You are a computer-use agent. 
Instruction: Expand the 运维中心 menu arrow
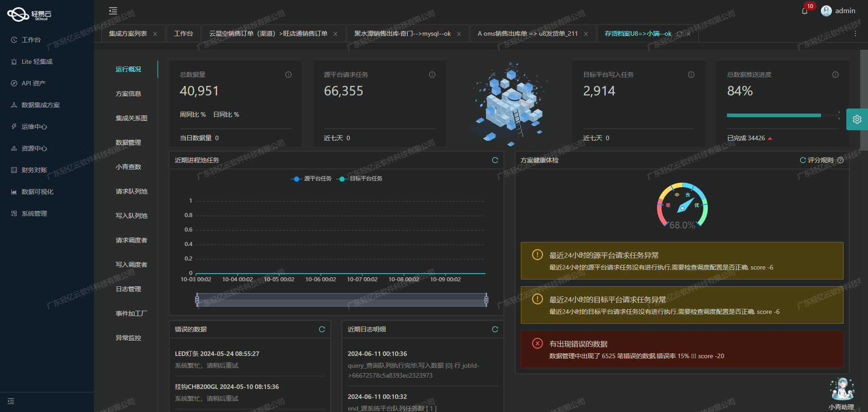tap(84, 127)
